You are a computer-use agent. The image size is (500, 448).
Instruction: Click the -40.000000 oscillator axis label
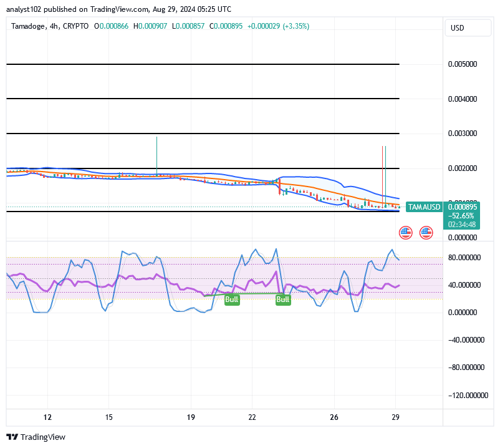(x=466, y=340)
